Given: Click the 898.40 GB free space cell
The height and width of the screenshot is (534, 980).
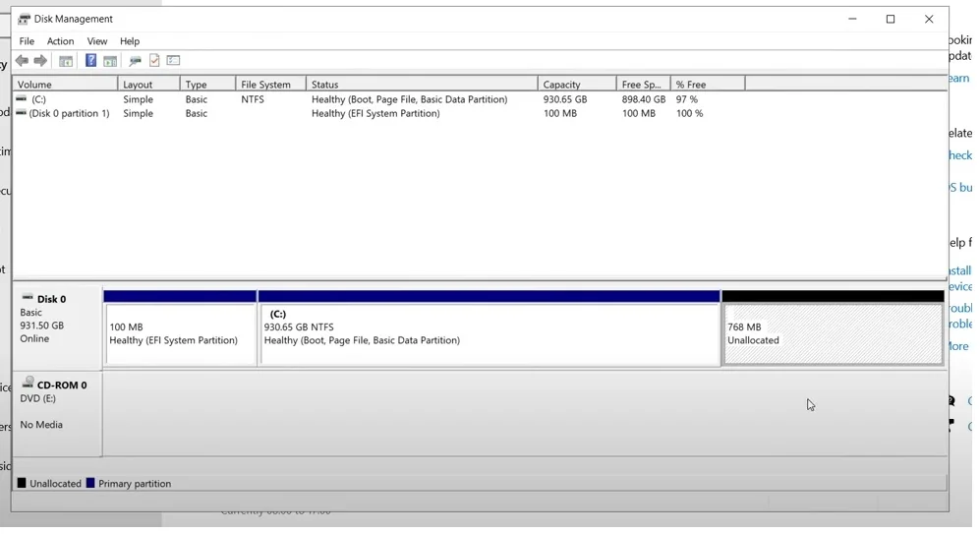Looking at the screenshot, I should [x=643, y=99].
